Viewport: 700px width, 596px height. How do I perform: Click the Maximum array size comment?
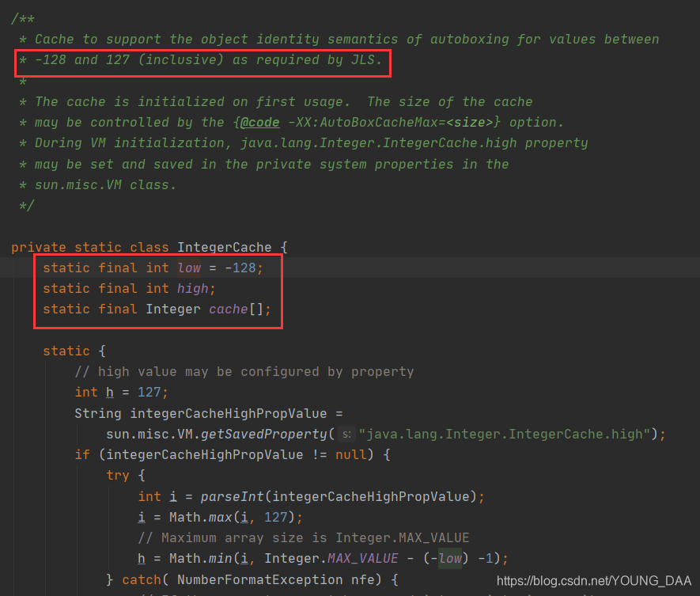click(x=304, y=538)
